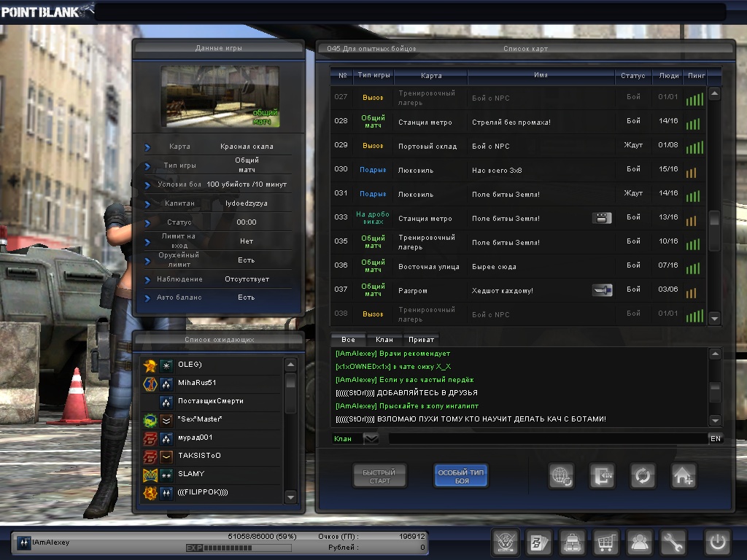Click TAKSISToO's red PB emblem

[150, 456]
